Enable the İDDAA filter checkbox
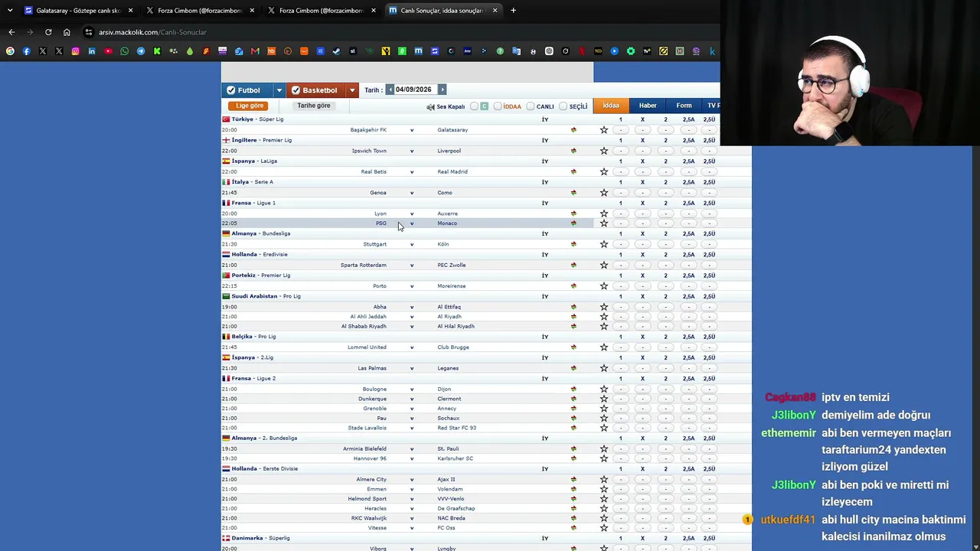 click(x=498, y=106)
